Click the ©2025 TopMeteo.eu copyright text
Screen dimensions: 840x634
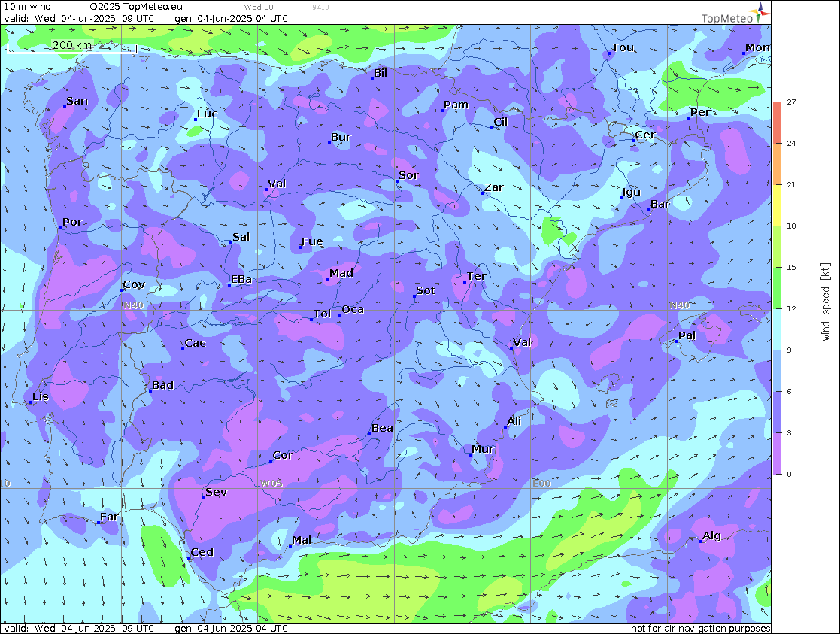click(x=136, y=7)
